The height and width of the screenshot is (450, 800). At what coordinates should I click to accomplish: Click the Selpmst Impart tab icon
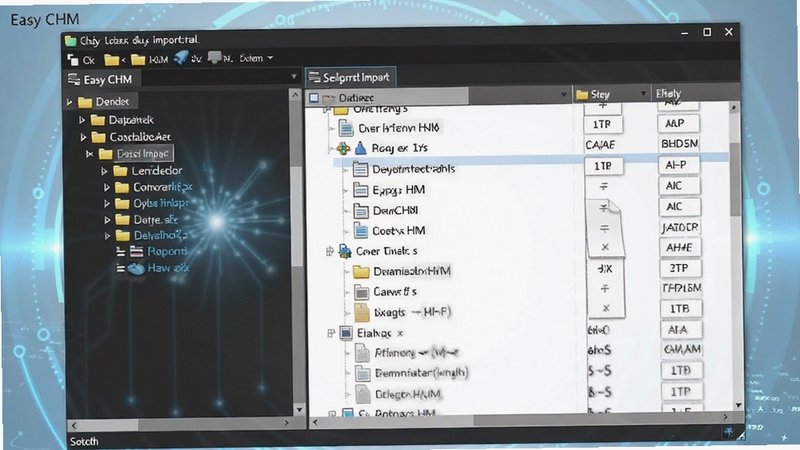(x=314, y=77)
